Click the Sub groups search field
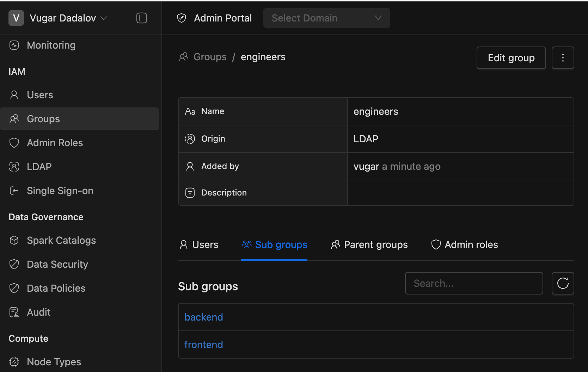The image size is (588, 372). pos(474,283)
